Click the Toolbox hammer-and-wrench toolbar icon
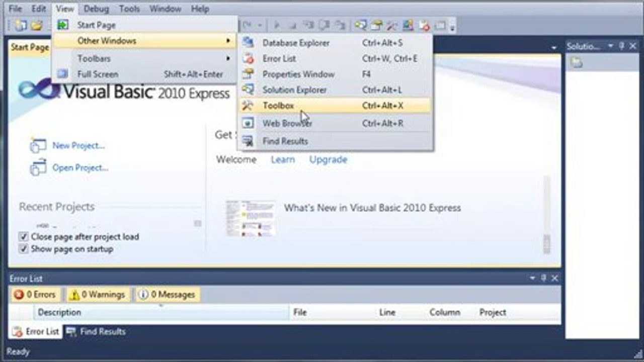This screenshot has height=362, width=644. coord(392,25)
